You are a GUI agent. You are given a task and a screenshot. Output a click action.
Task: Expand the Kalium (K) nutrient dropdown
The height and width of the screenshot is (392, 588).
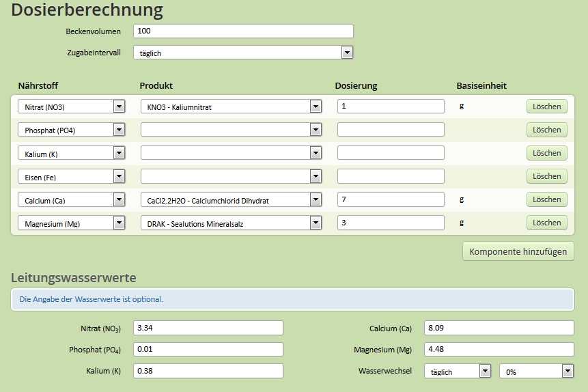[x=71, y=153]
